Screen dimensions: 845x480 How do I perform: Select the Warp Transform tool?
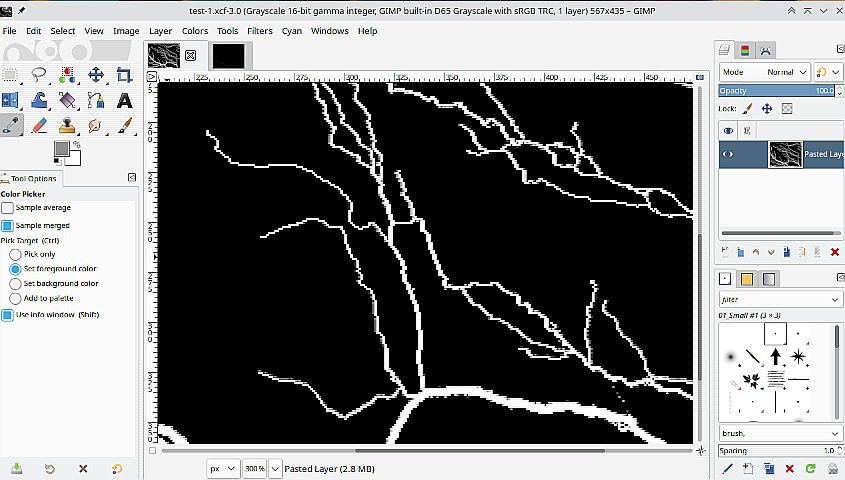(x=39, y=100)
